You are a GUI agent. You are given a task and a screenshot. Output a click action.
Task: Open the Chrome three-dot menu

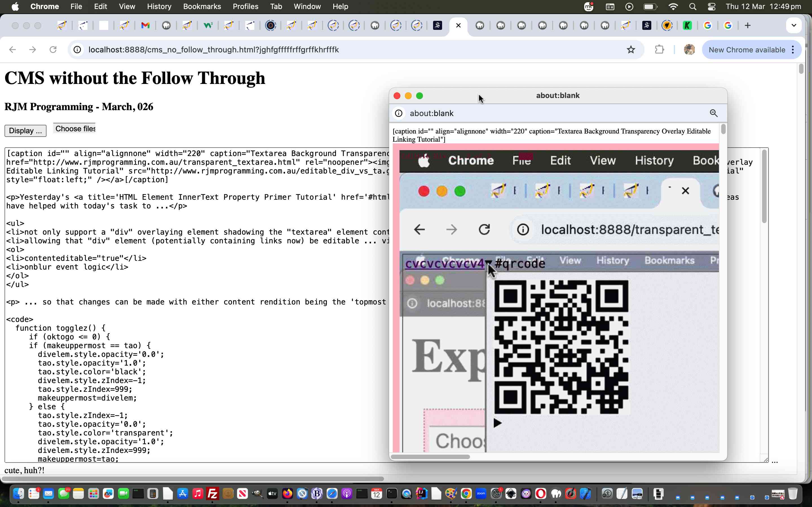point(793,50)
